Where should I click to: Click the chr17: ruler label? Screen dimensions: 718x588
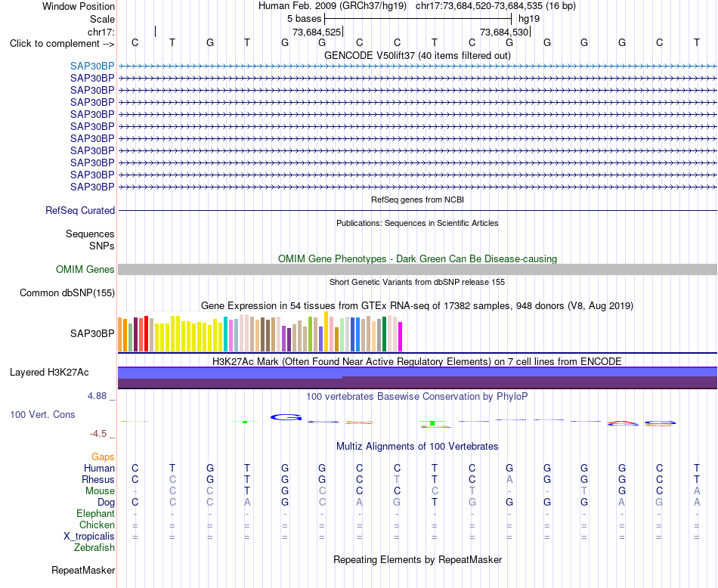101,32
